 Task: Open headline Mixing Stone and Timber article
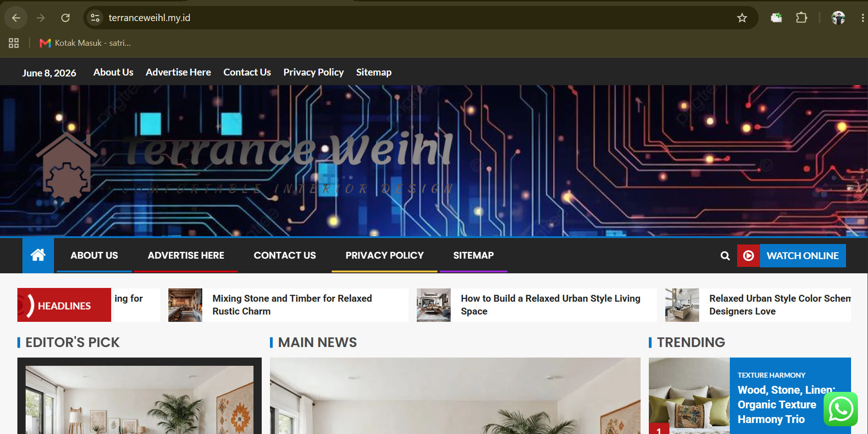(292, 305)
